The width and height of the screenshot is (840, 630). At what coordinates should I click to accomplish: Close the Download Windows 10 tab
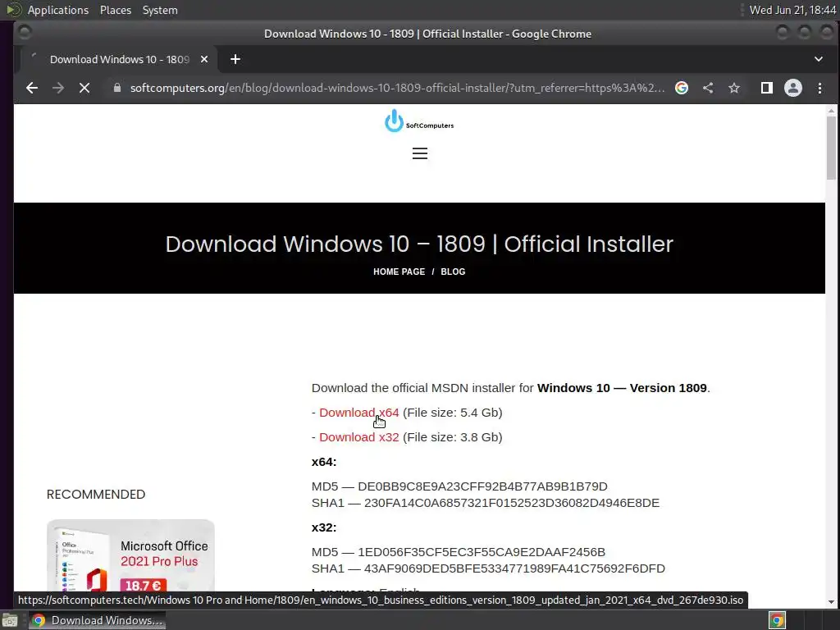[204, 59]
